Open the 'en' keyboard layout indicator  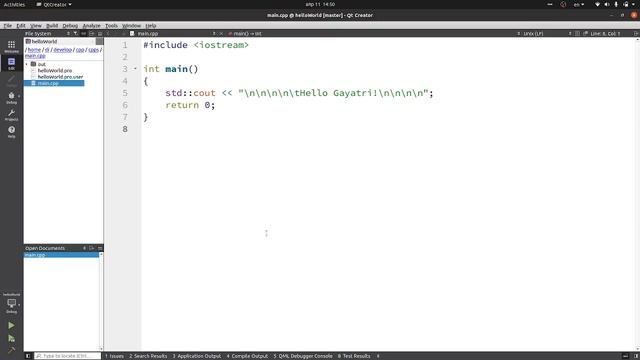coord(578,4)
